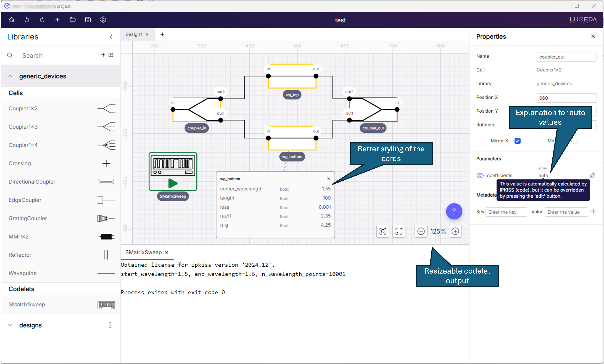
Task: Click the edit pencil for coefficients
Action: 592,175
